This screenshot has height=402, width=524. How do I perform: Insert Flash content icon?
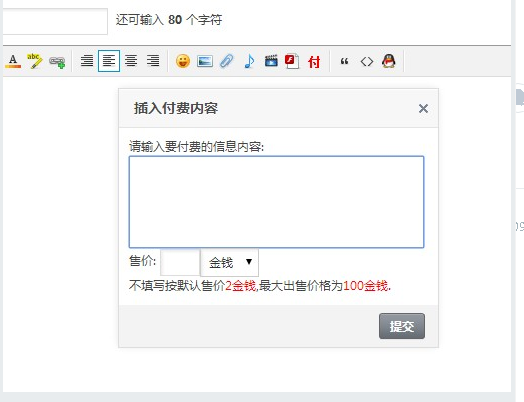point(292,61)
